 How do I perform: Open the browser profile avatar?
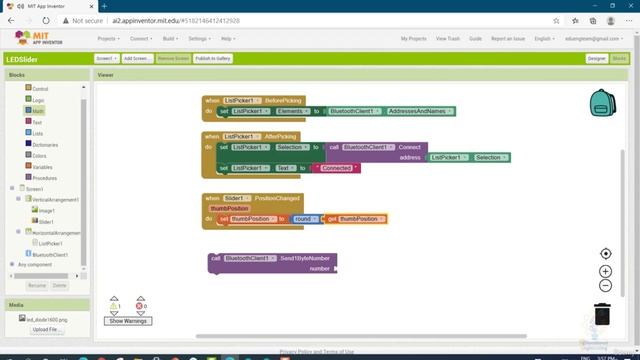pyautogui.click(x=611, y=21)
